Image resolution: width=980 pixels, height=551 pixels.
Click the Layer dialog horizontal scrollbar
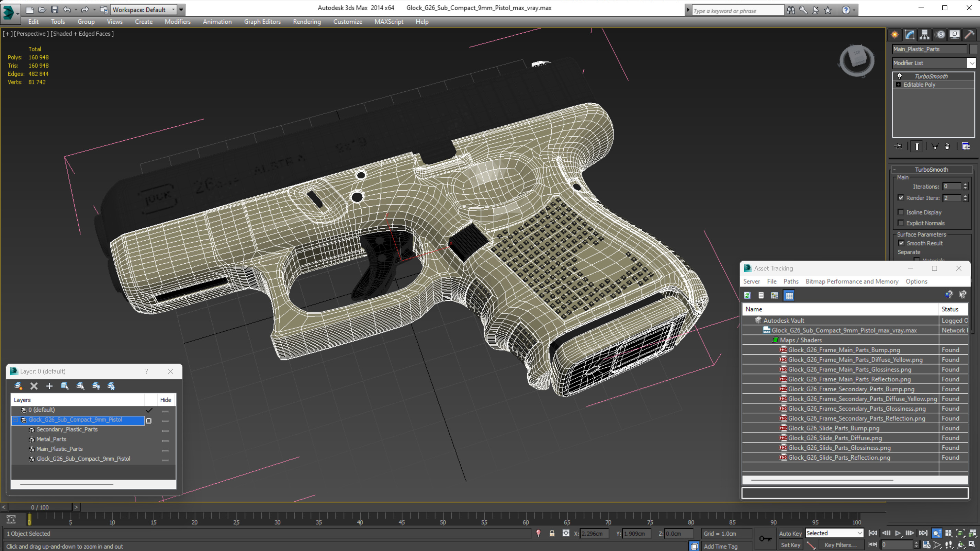point(67,484)
